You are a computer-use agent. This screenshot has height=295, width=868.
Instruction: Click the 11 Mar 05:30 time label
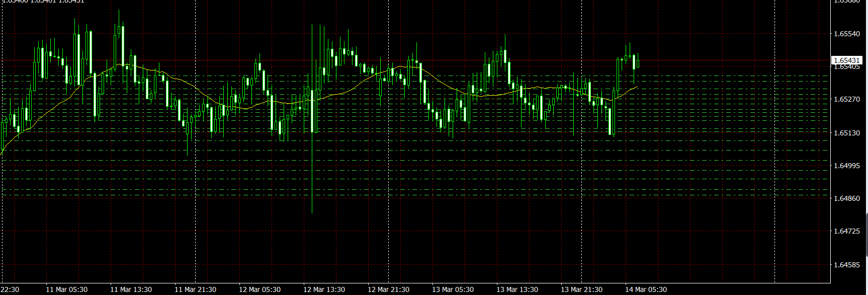pyautogui.click(x=67, y=289)
